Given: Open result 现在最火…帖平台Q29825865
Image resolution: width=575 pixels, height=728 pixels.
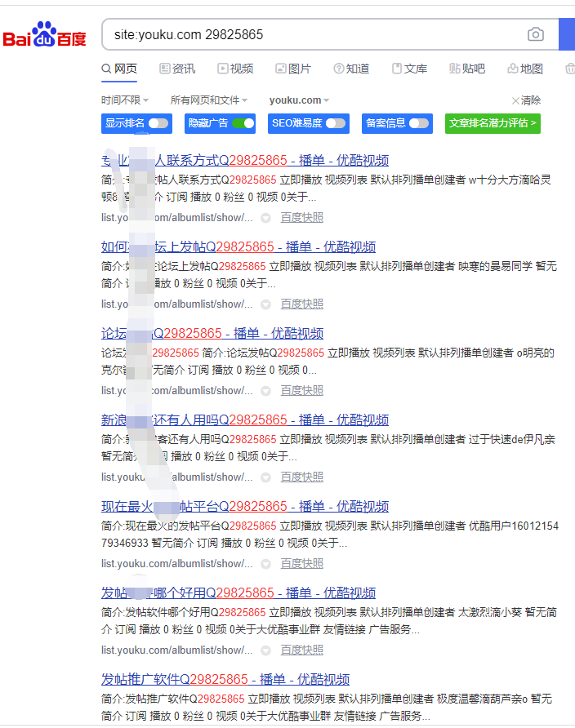Looking at the screenshot, I should coord(245,507).
